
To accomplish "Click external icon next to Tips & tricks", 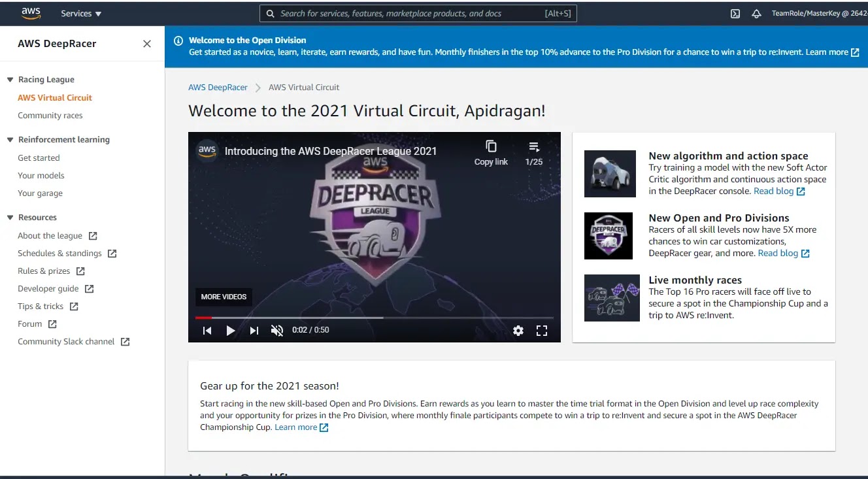I will coord(74,306).
